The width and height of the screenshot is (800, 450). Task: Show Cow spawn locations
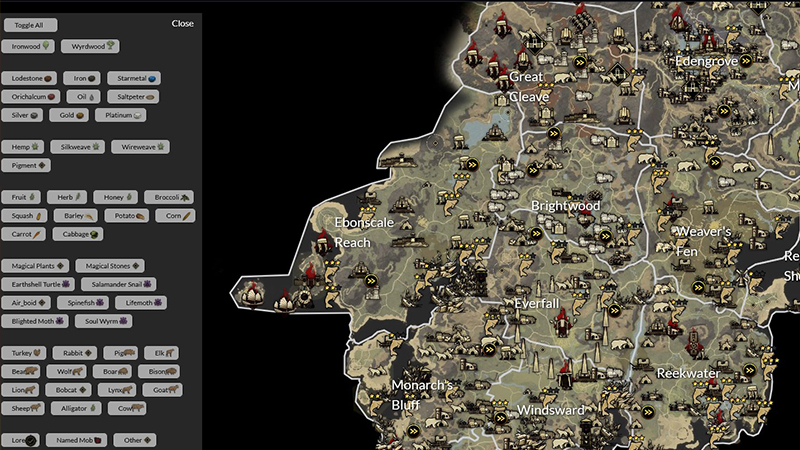click(x=127, y=408)
